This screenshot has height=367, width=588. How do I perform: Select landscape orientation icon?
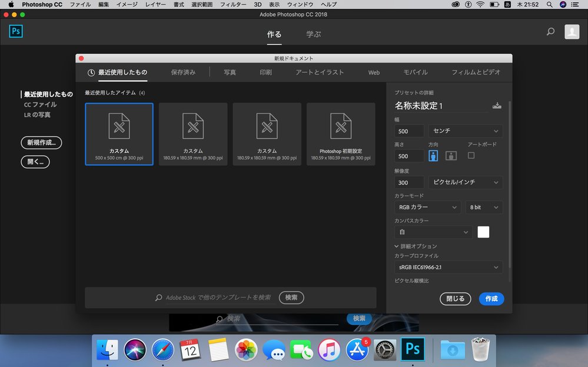click(451, 156)
